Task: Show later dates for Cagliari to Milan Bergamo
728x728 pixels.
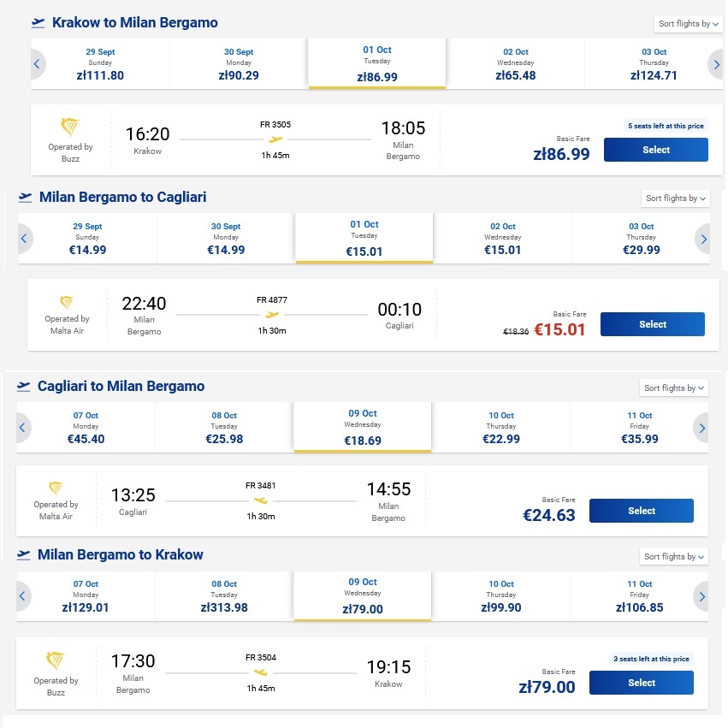Action: [701, 428]
